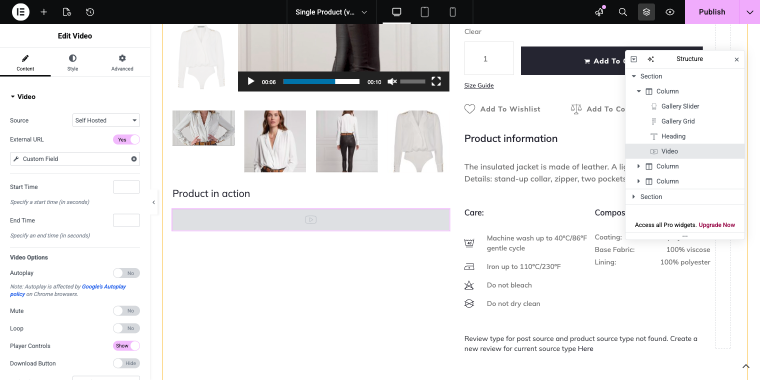Select Video widget in Structure tree
This screenshot has height=380, width=760.
(685, 151)
